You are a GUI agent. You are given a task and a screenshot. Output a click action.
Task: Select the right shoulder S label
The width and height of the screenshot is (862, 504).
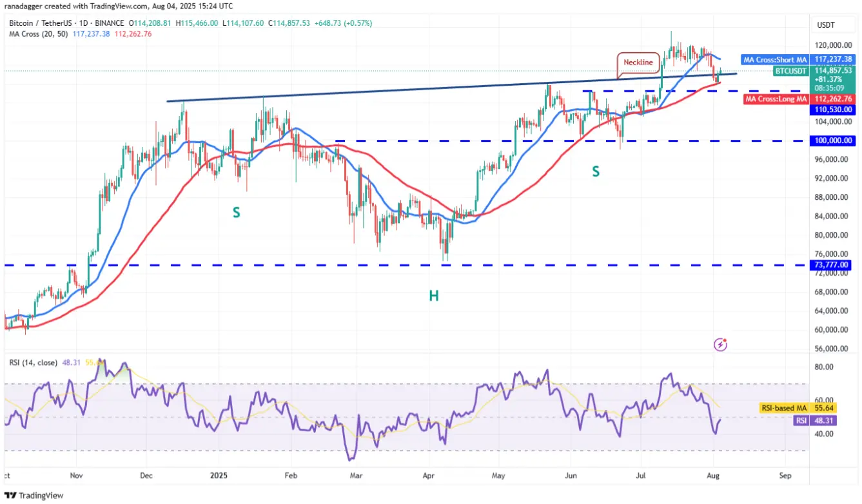tap(596, 171)
